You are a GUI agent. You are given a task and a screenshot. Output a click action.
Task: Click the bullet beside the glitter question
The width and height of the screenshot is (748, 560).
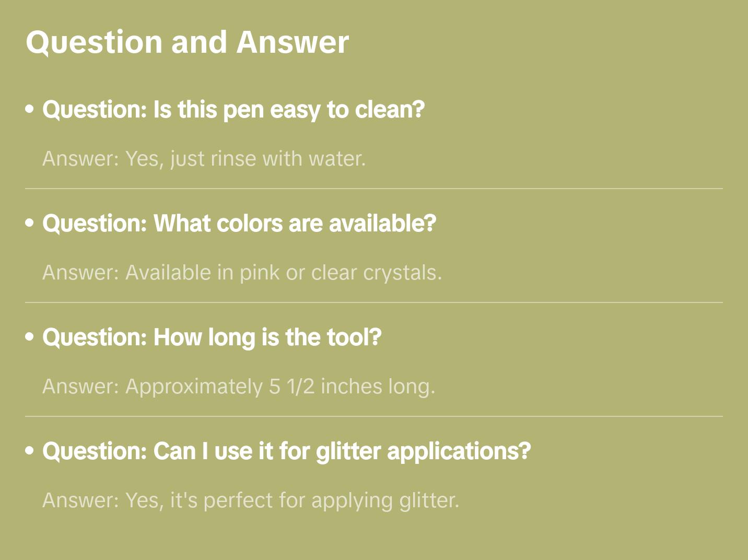(30, 451)
